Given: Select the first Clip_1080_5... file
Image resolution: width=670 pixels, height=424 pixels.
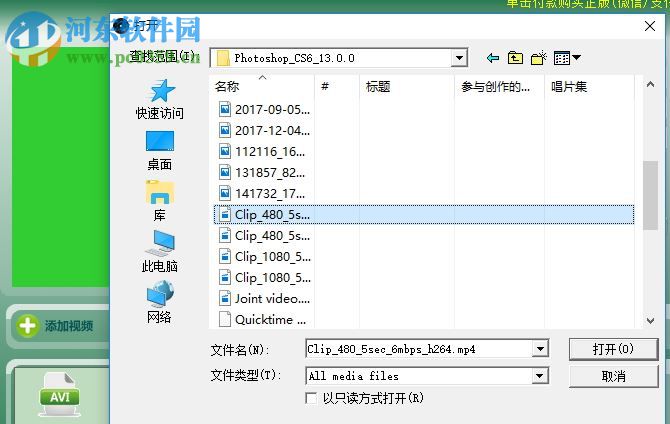Looking at the screenshot, I should click(264, 256).
